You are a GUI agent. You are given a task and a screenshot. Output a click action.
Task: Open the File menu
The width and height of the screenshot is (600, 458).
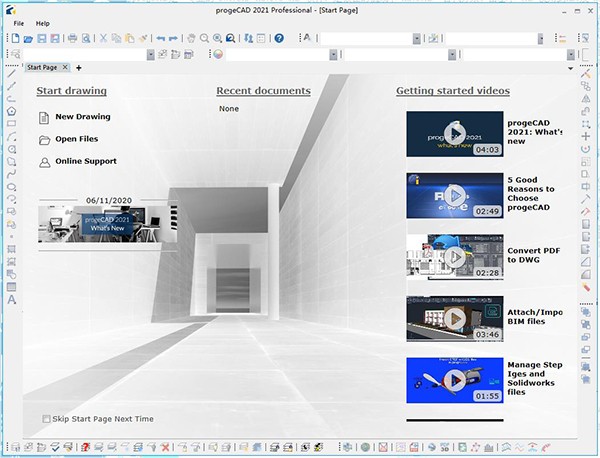20,22
